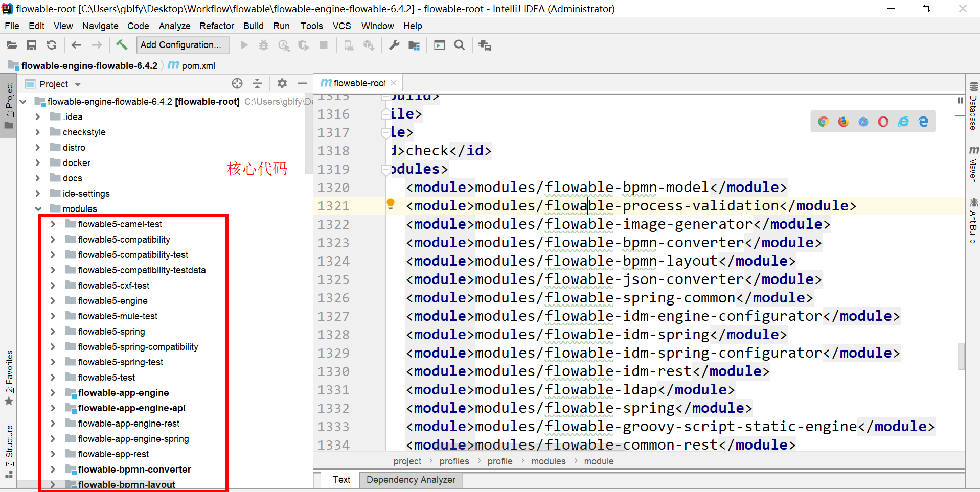Expand the flowable-app-engine module
Image resolution: width=980 pixels, height=492 pixels.
53,392
